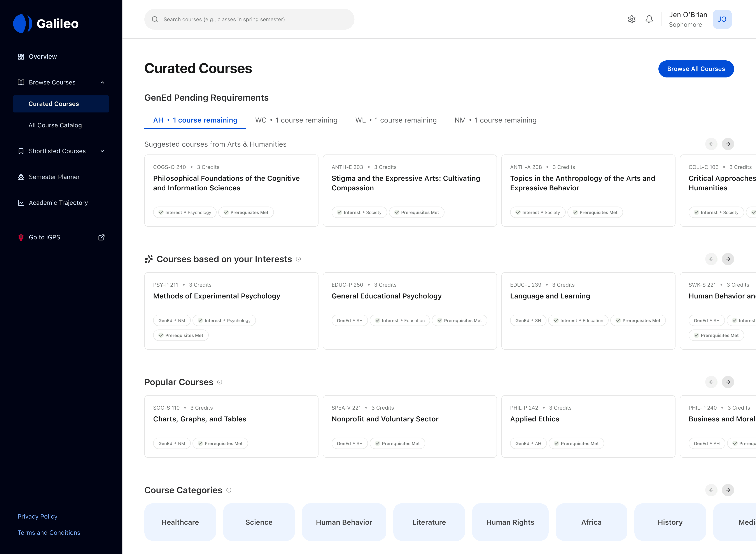The height and width of the screenshot is (554, 756).
Task: Select the Healthcare category chip
Action: pyautogui.click(x=180, y=522)
